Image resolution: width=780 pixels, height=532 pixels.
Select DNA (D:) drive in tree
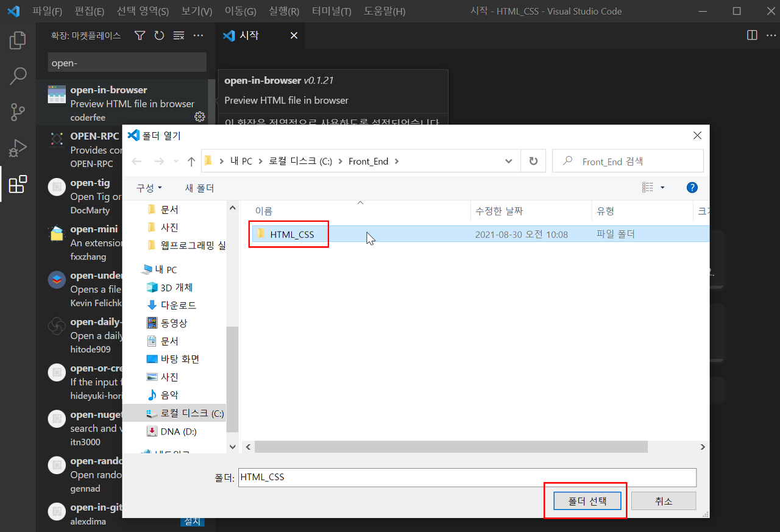tap(171, 431)
